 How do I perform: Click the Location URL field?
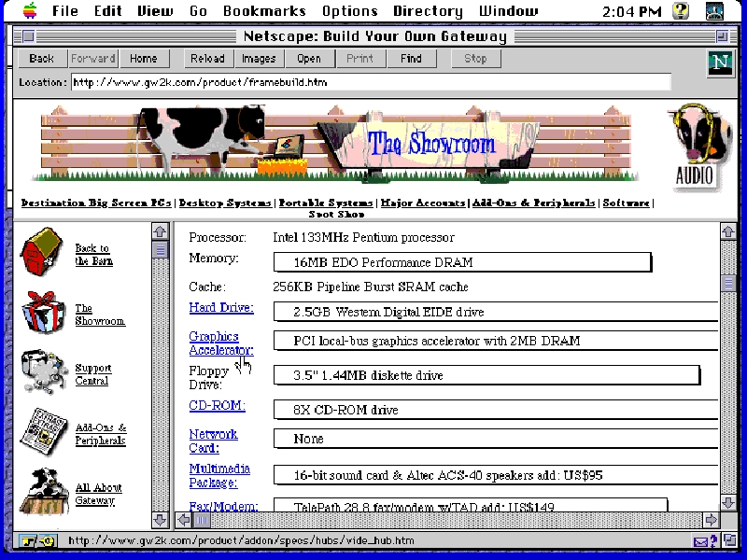pyautogui.click(x=371, y=82)
